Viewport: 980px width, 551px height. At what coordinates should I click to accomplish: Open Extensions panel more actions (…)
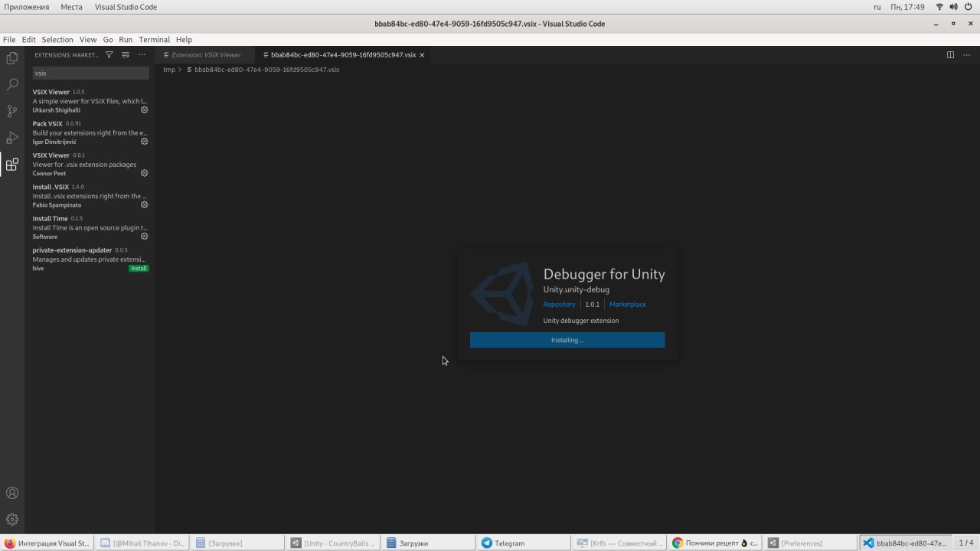pyautogui.click(x=142, y=55)
